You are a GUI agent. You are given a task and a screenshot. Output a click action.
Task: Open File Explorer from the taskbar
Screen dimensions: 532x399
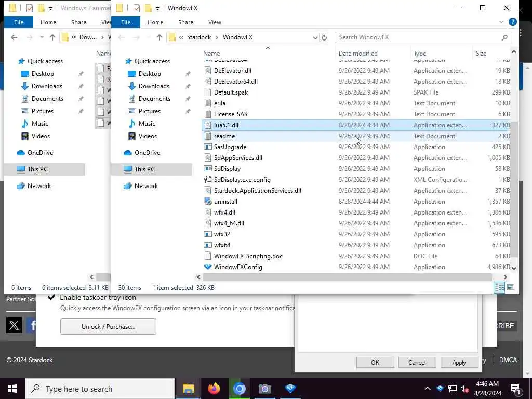(x=188, y=389)
